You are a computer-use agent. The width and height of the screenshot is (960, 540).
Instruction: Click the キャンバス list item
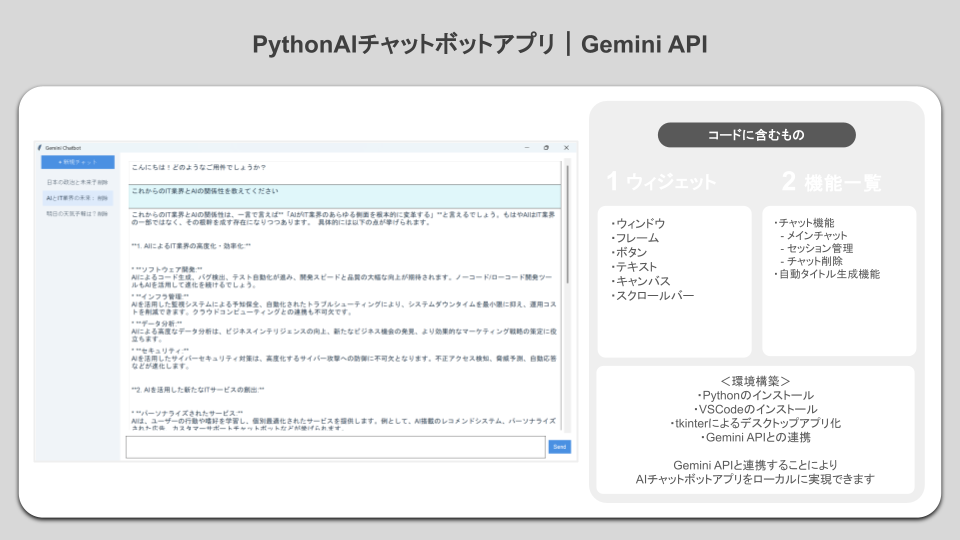pyautogui.click(x=640, y=281)
